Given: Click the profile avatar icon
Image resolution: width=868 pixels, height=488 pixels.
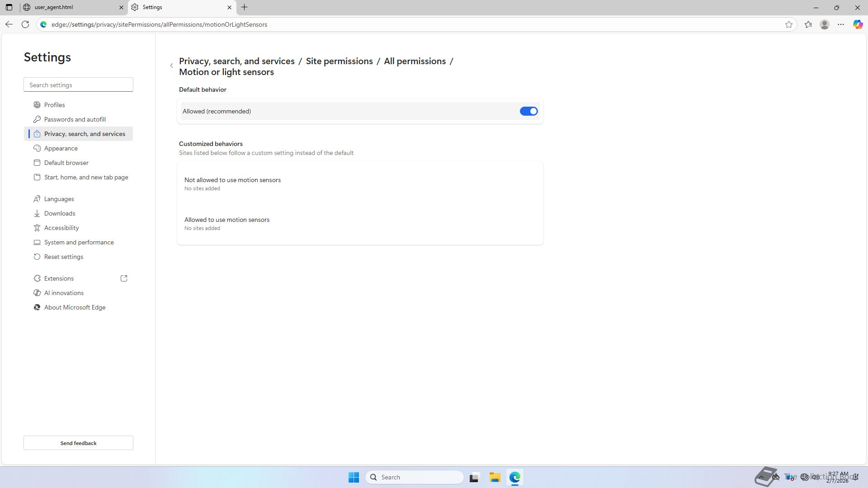Looking at the screenshot, I should (x=824, y=24).
